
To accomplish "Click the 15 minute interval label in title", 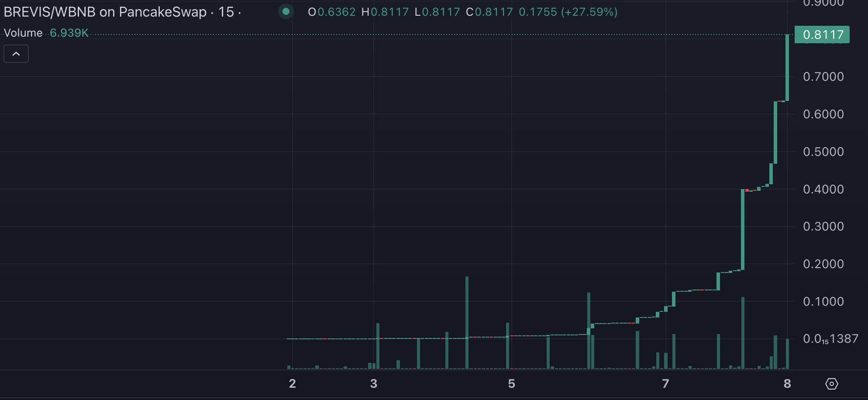I will 226,12.
